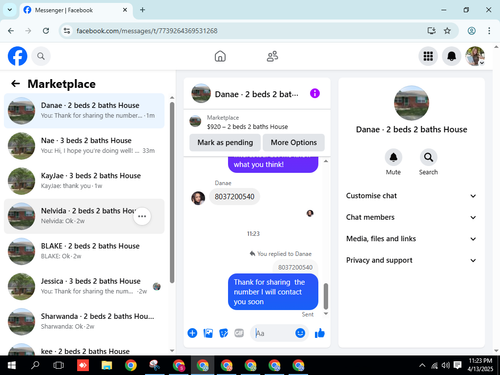Viewport: 500px width, 375px height.
Task: Open the KayJae 3 beds 2 baths chat
Action: (84, 181)
